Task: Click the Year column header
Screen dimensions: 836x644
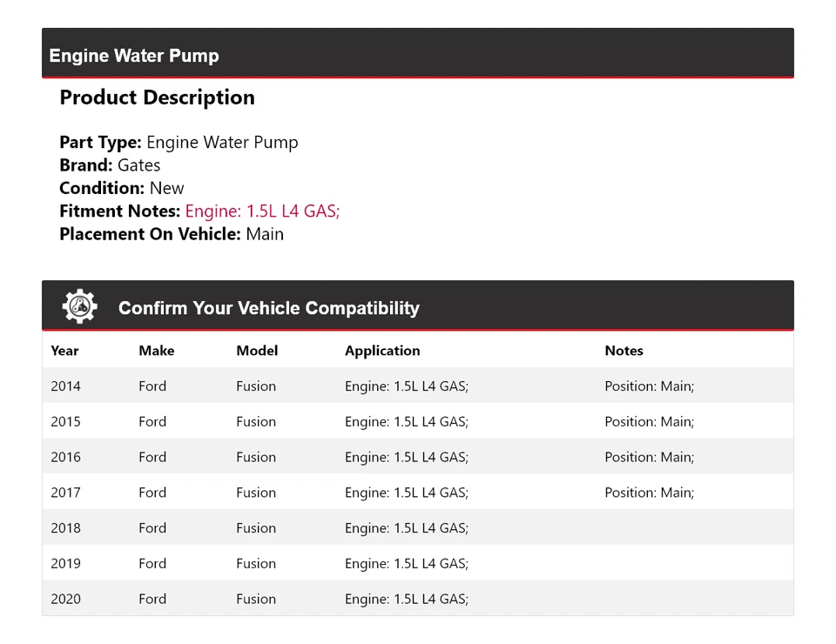Action: click(x=64, y=351)
